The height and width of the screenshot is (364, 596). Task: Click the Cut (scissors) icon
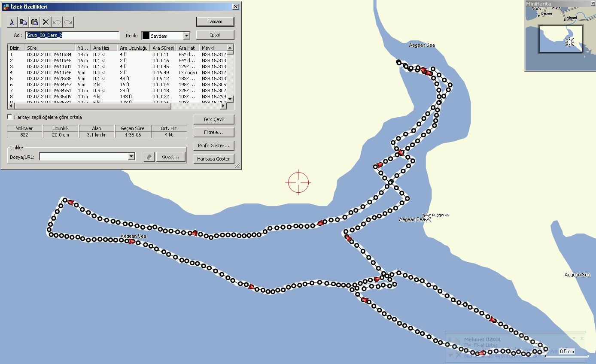[x=12, y=22]
